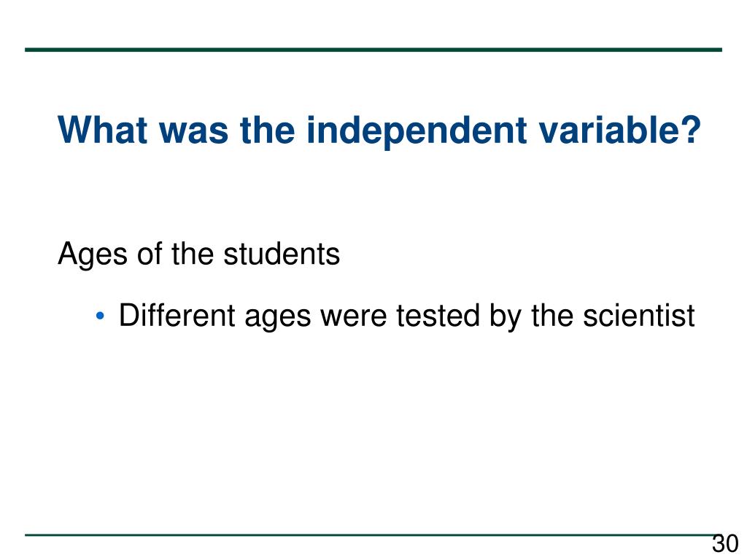
Task: Click the word 'Different' in the bullet
Action: (x=177, y=315)
